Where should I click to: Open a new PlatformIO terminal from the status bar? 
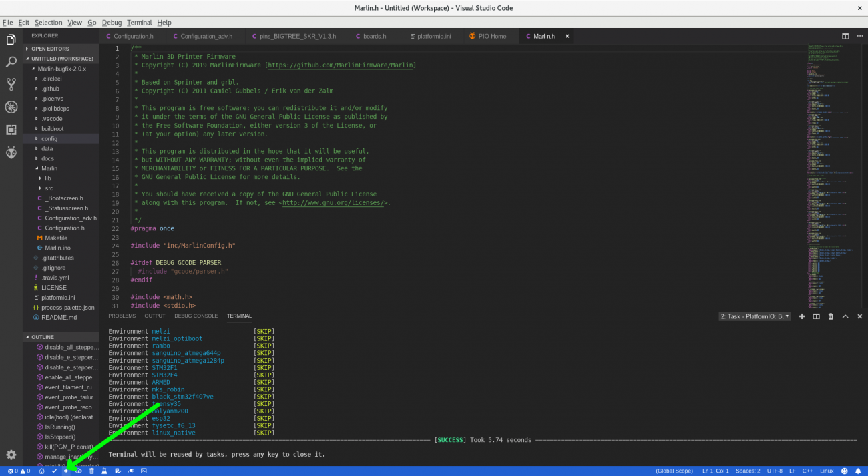144,471
